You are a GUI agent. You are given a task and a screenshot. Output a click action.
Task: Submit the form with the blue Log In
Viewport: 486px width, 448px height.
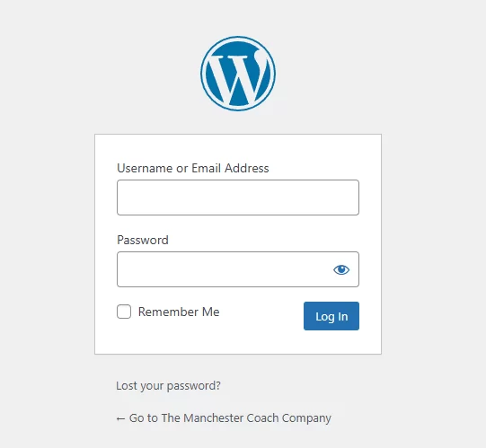(331, 316)
